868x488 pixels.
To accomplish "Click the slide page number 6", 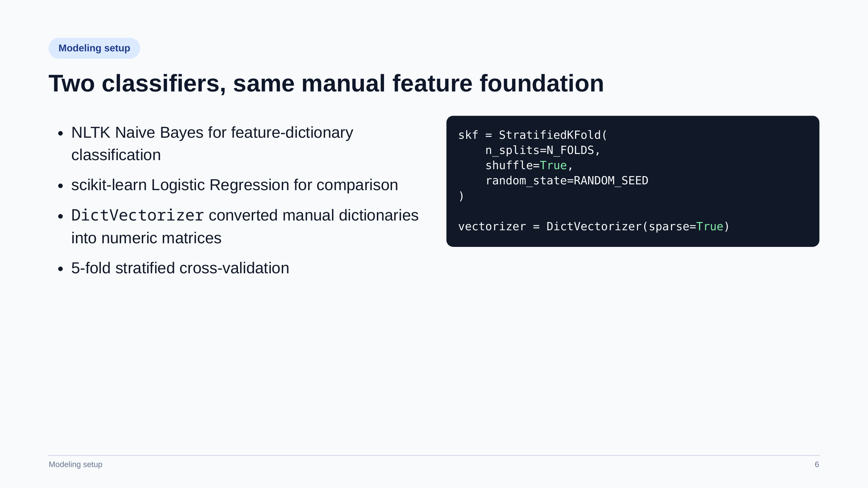I will [x=817, y=465].
